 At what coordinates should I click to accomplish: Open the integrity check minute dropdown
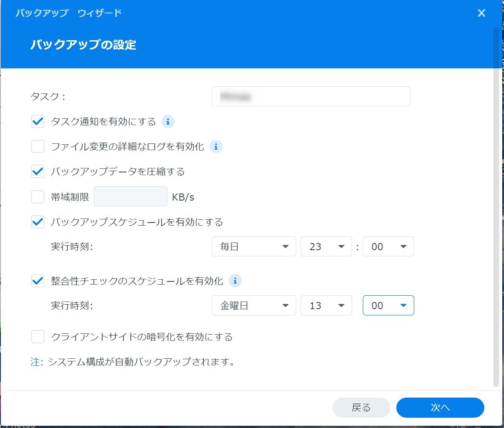[388, 306]
